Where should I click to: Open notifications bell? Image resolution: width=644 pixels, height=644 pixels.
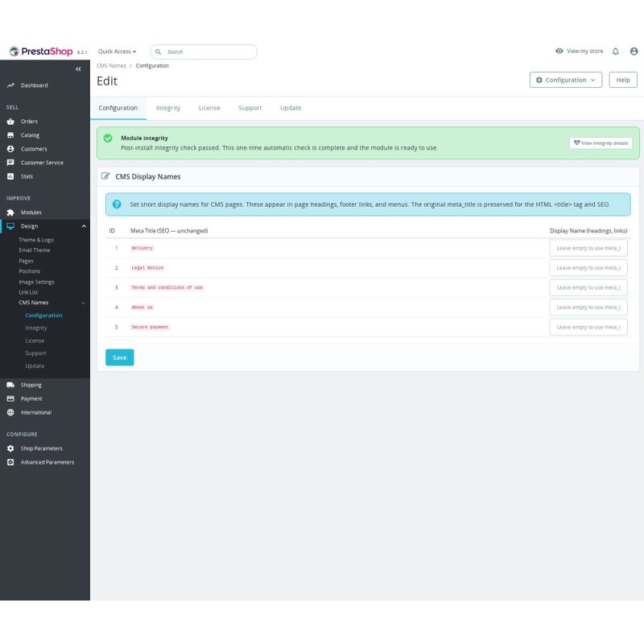pyautogui.click(x=615, y=52)
